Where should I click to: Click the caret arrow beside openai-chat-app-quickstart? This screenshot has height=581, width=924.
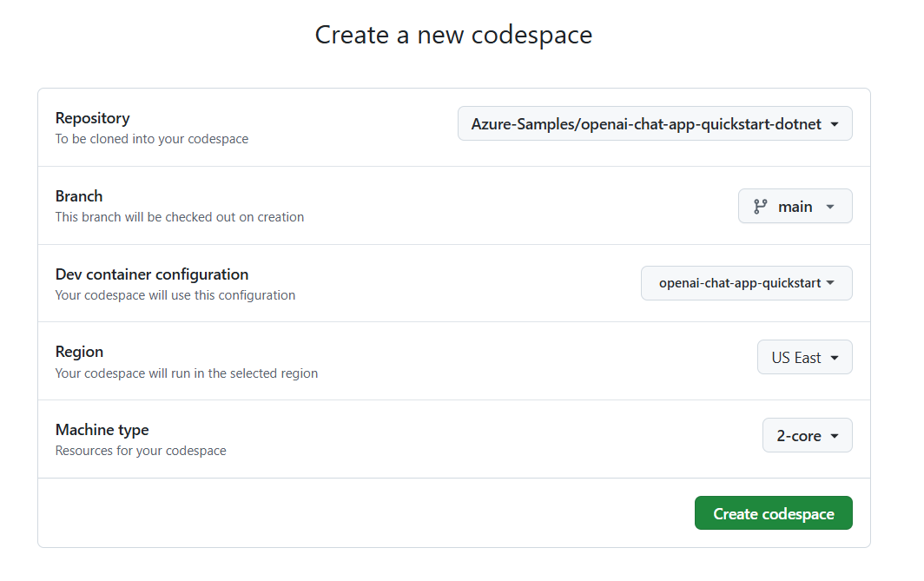[x=831, y=283]
